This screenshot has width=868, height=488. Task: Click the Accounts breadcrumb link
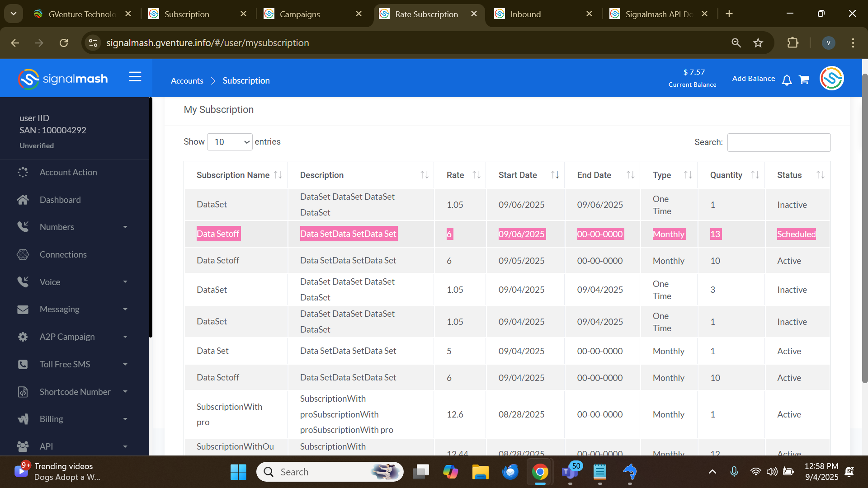click(187, 80)
